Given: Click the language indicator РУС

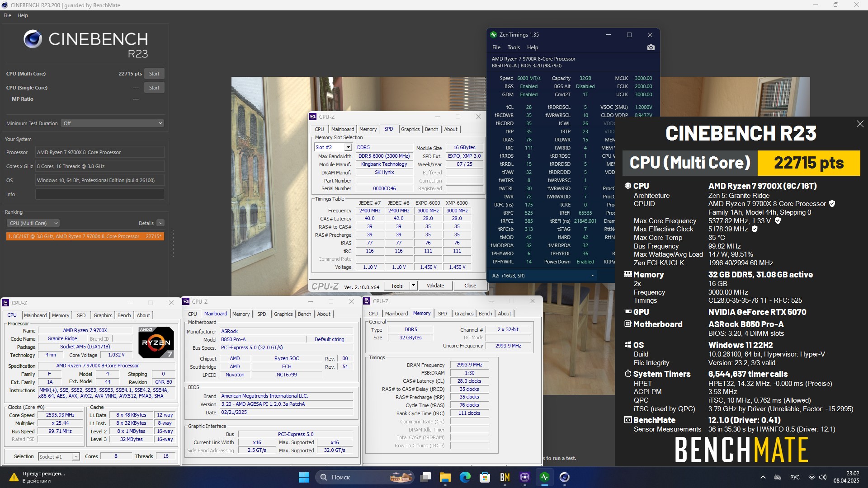Looking at the screenshot, I should [795, 477].
